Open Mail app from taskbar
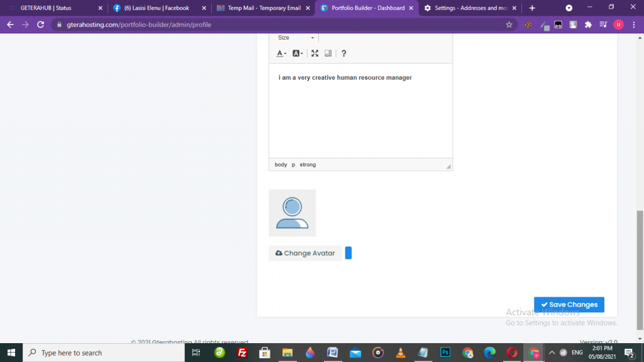 pos(355,353)
